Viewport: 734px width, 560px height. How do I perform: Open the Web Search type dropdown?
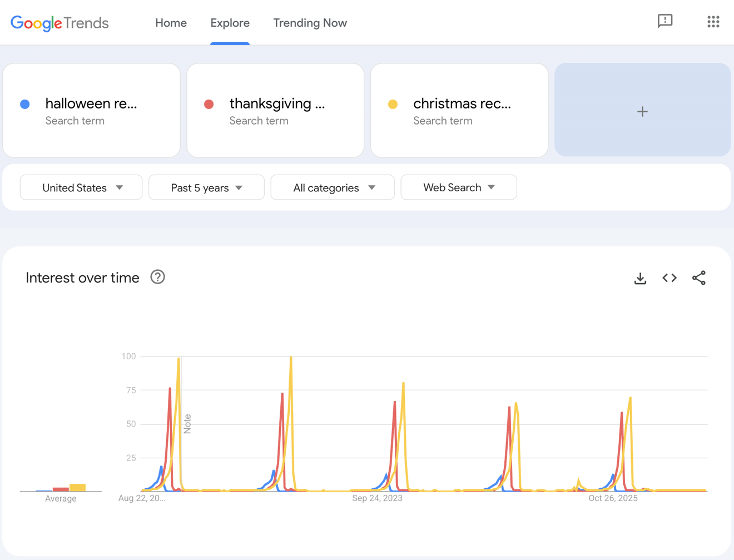[x=459, y=187]
